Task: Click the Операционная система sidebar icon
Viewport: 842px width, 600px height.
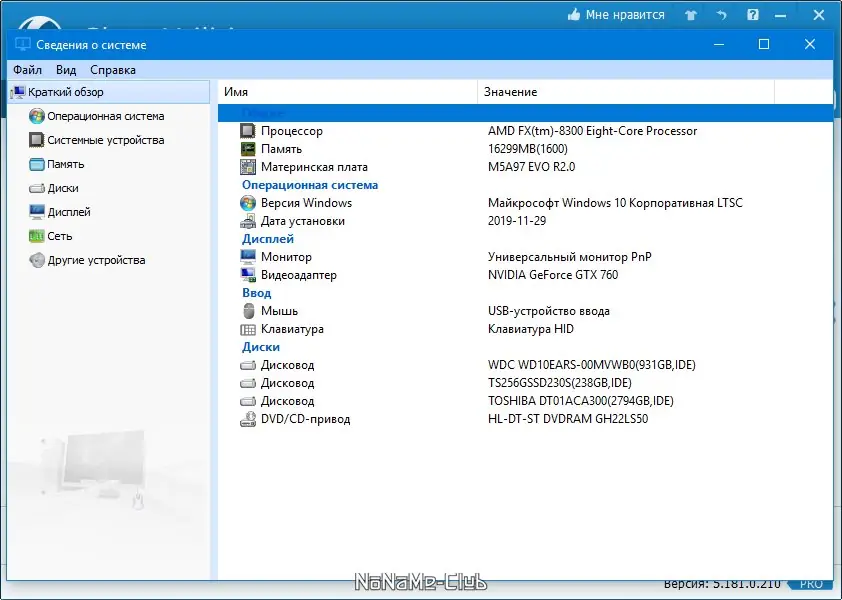Action: (37, 116)
